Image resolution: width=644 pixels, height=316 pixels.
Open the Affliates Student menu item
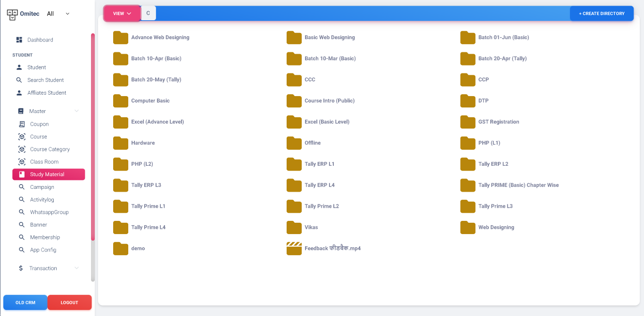pyautogui.click(x=47, y=93)
